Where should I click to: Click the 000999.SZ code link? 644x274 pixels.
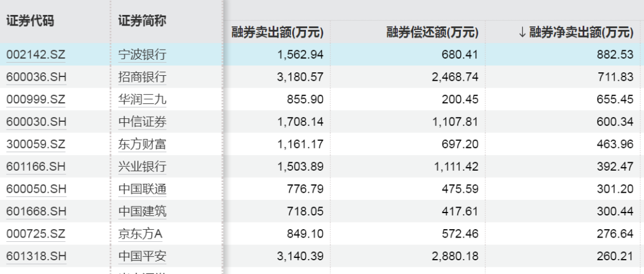[x=36, y=100]
